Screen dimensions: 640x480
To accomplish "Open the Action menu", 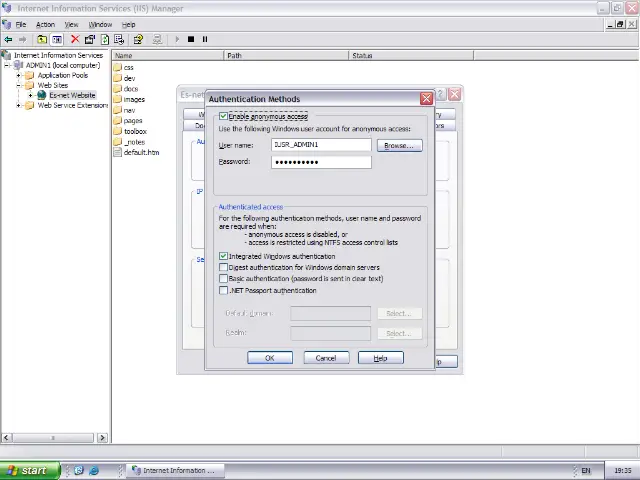I will [46, 24].
